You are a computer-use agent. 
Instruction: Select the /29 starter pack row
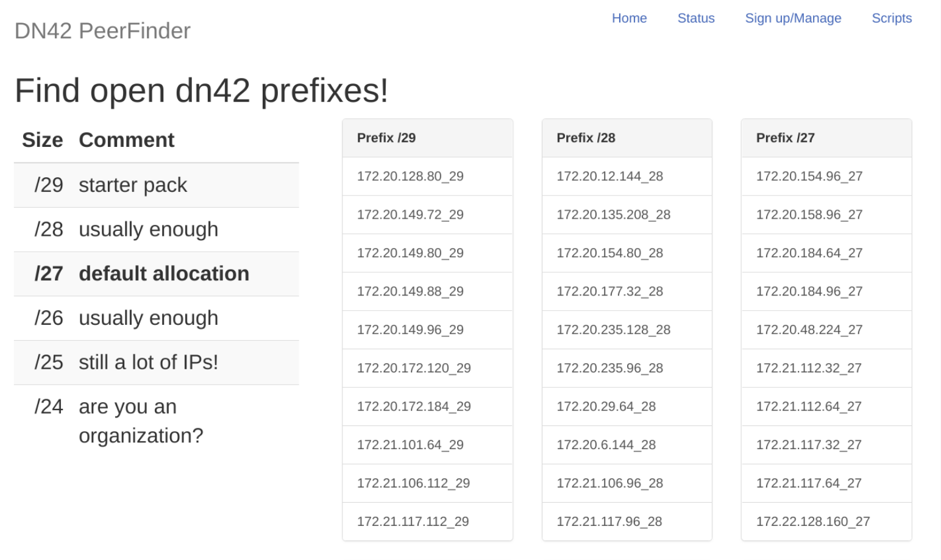click(157, 185)
